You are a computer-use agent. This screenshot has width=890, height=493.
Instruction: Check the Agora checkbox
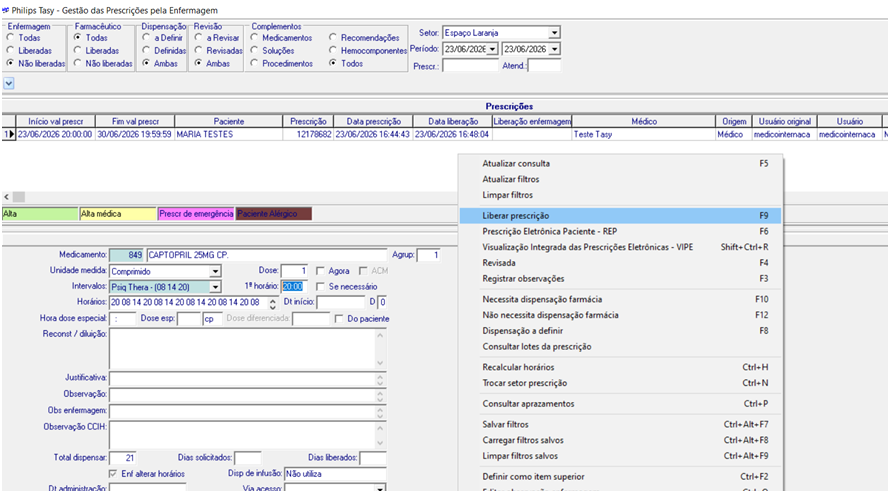point(321,271)
